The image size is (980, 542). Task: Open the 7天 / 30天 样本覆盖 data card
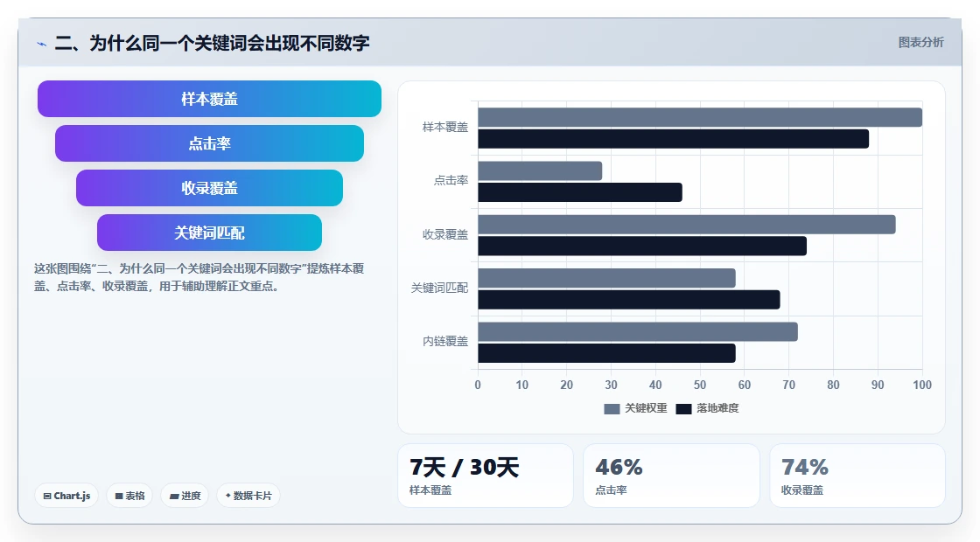tap(486, 476)
